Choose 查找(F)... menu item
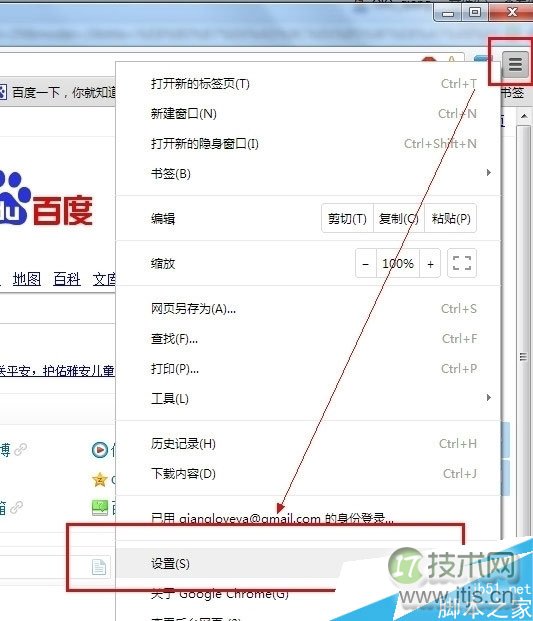This screenshot has height=621, width=533. click(x=310, y=339)
